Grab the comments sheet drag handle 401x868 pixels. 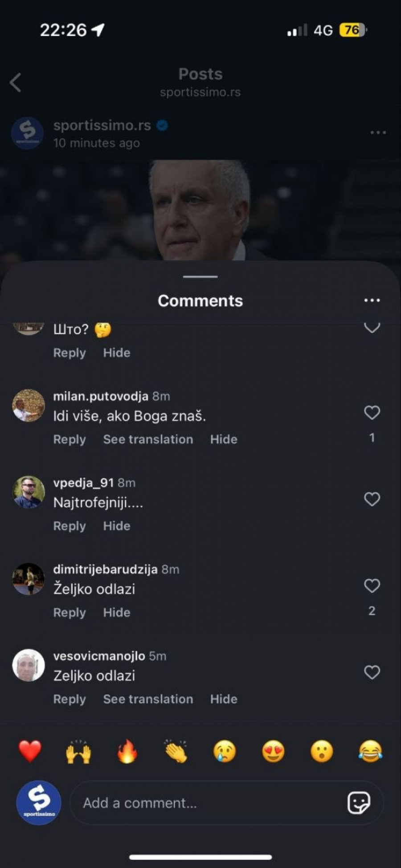click(x=200, y=276)
